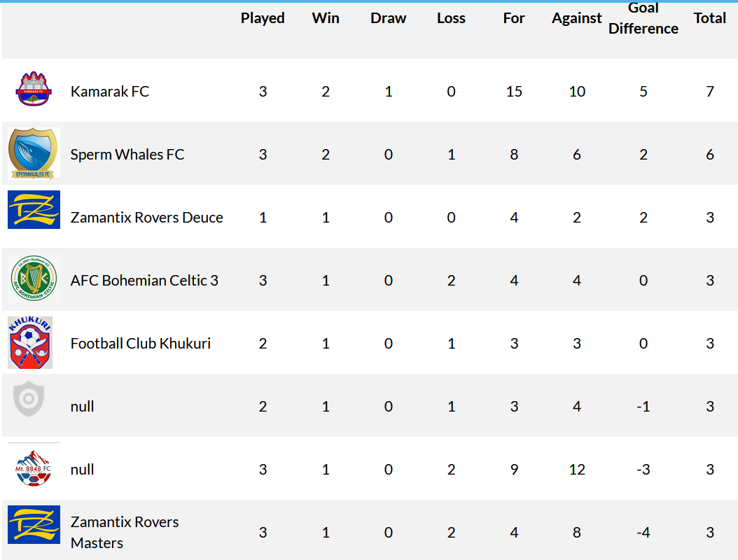Image resolution: width=738 pixels, height=560 pixels.
Task: Click the null name beside Mt. 8848 logo
Action: pos(82,469)
